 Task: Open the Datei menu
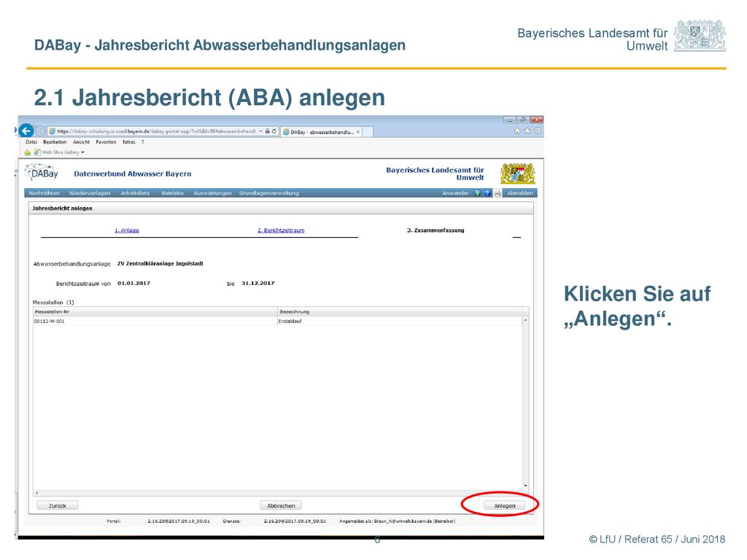pyautogui.click(x=31, y=142)
